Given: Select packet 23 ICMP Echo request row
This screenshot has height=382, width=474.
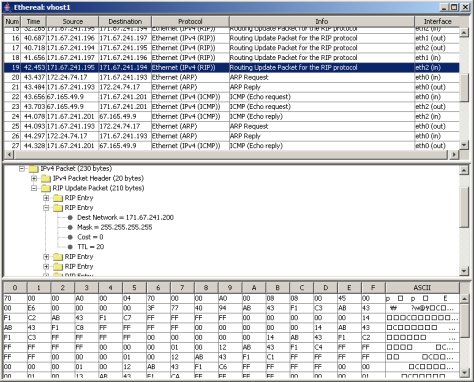Looking at the screenshot, I should tap(232, 107).
